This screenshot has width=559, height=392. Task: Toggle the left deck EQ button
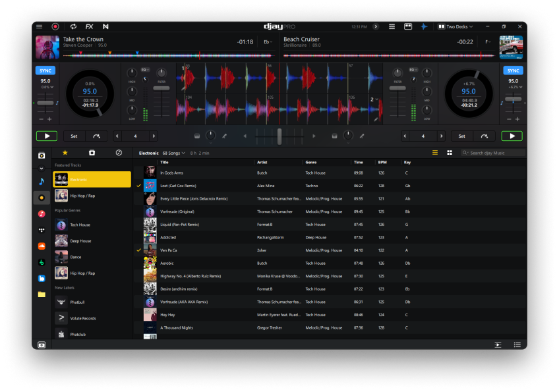[145, 69]
